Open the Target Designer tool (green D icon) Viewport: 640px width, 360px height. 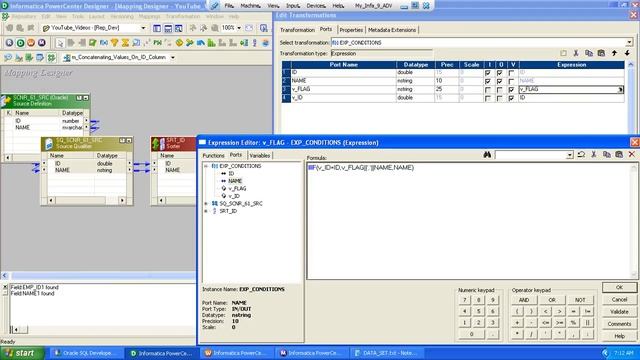click(20, 43)
